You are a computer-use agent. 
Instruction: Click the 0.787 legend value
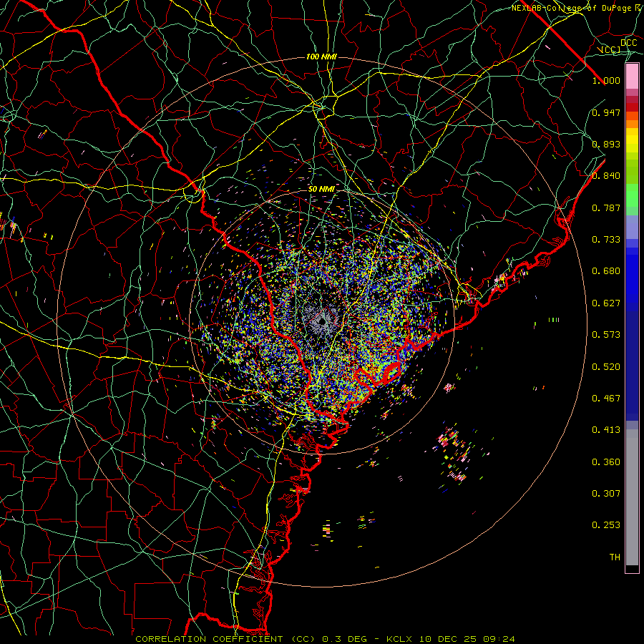coord(606,208)
